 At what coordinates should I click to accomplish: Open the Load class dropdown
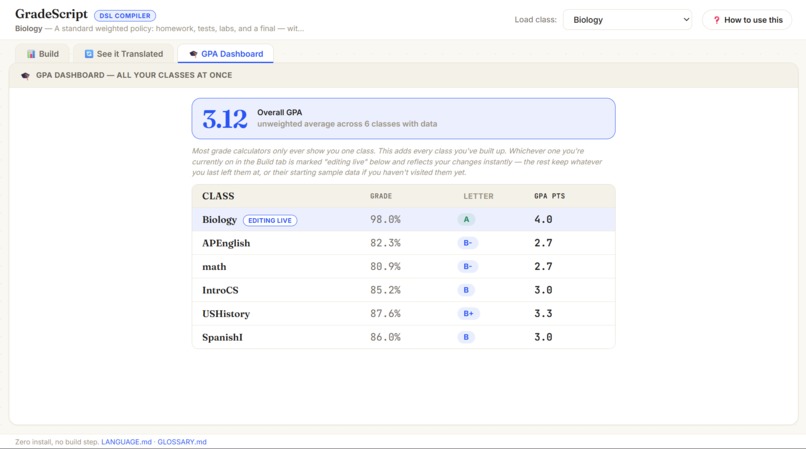(x=627, y=20)
